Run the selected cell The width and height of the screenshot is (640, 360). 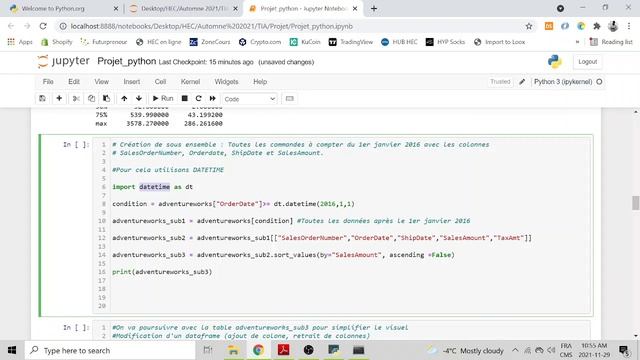coord(163,98)
